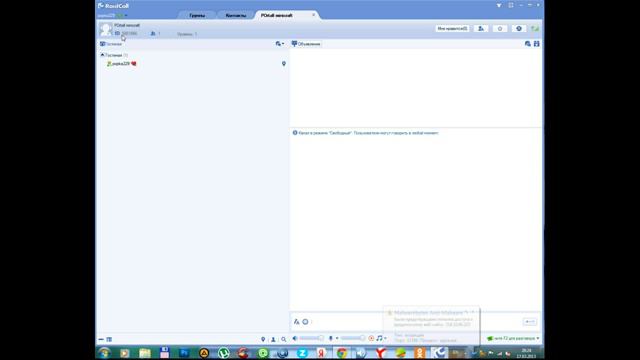Viewport: 640px width, 360px height.
Task: Click the group ID number
Action: pos(129,33)
